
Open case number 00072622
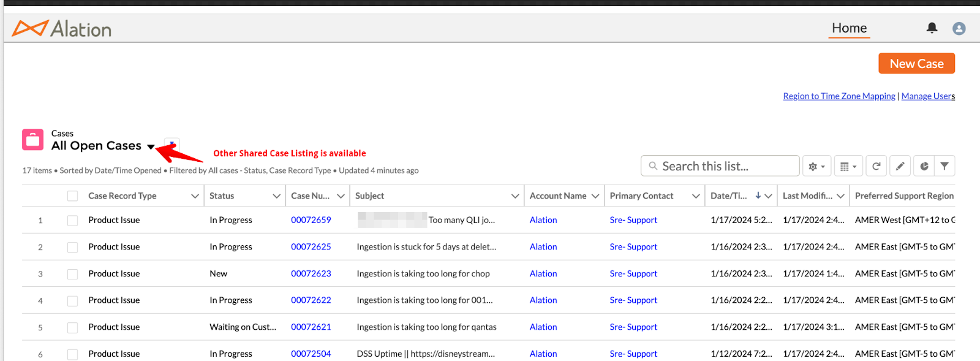click(x=311, y=300)
